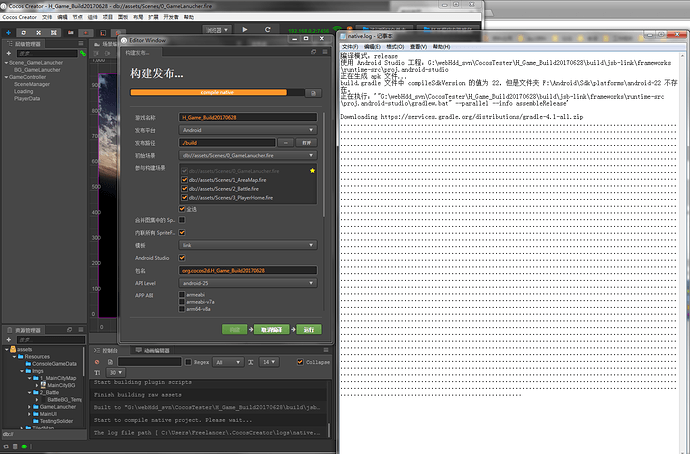Viewport: 690px width, 454px height.
Task: Clear the console with the red clear icon
Action: (x=97, y=362)
